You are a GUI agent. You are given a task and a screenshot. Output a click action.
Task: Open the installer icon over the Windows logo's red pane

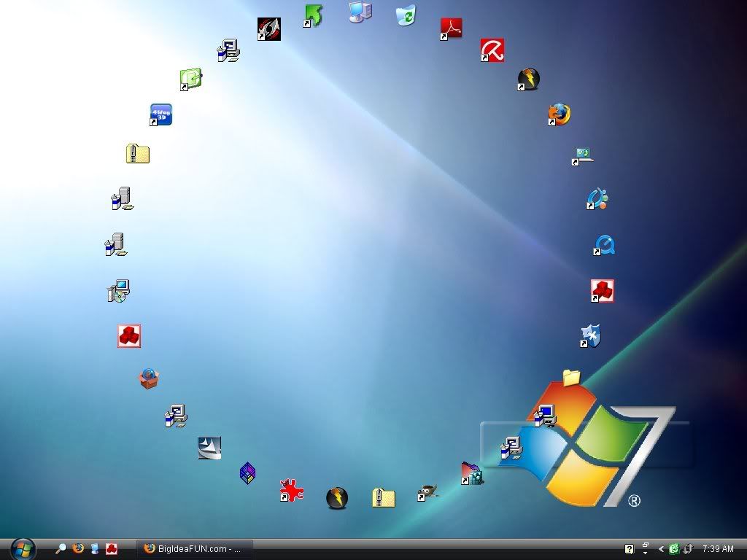pyautogui.click(x=545, y=416)
